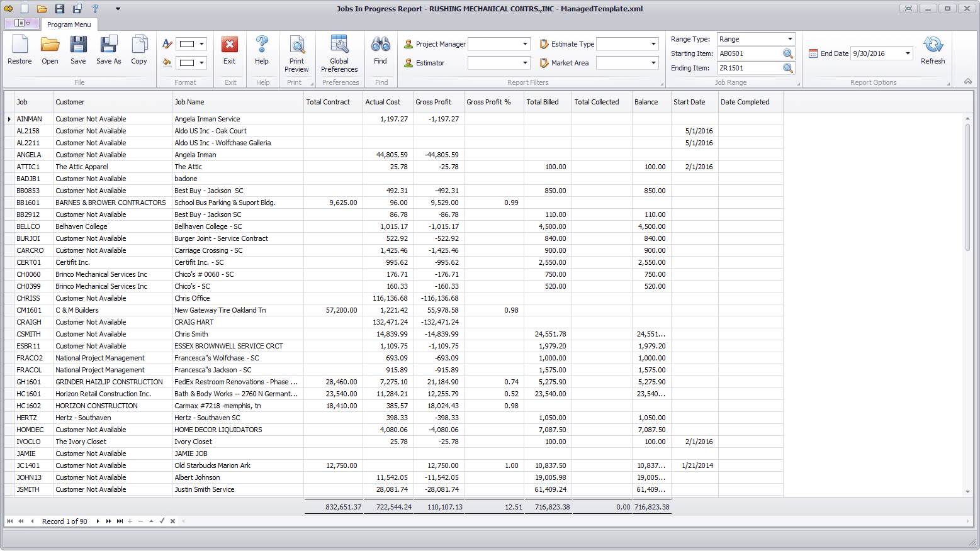
Task: Click the Restore button in the File group
Action: (x=20, y=50)
